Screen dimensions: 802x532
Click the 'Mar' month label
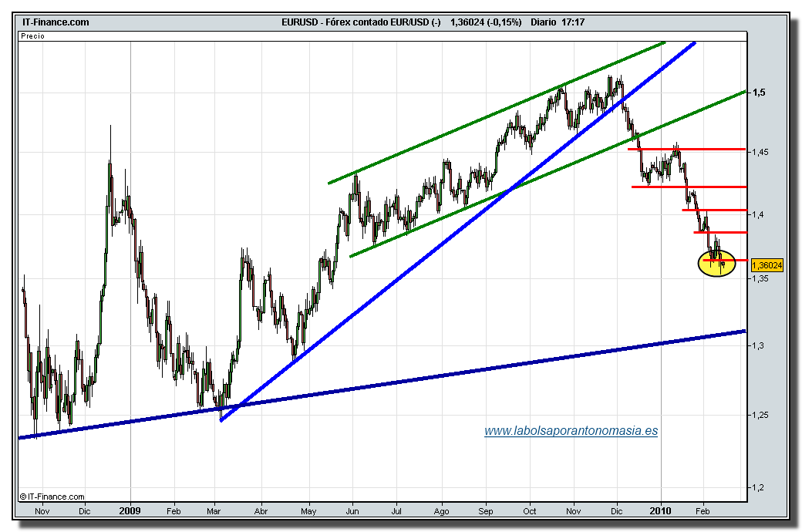tap(214, 511)
